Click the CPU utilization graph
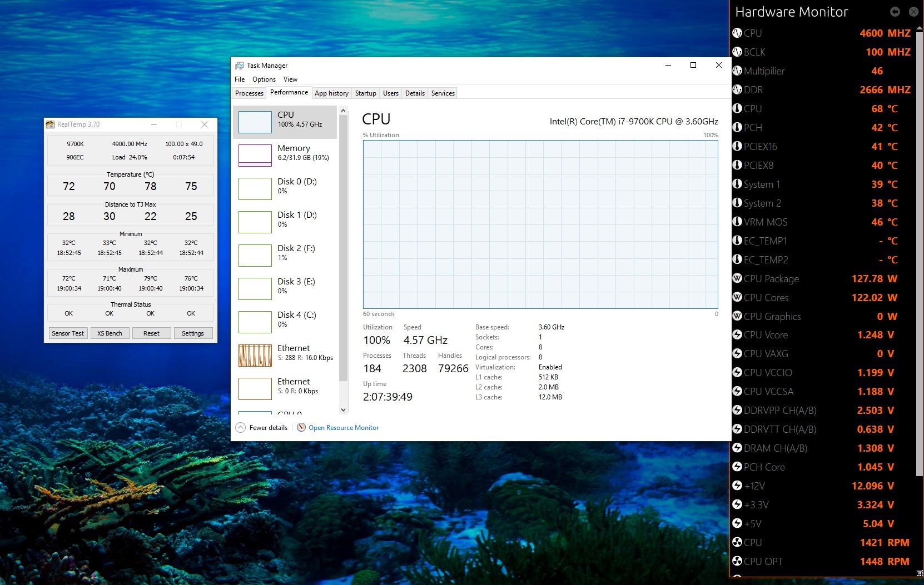924x585 pixels. (540, 224)
